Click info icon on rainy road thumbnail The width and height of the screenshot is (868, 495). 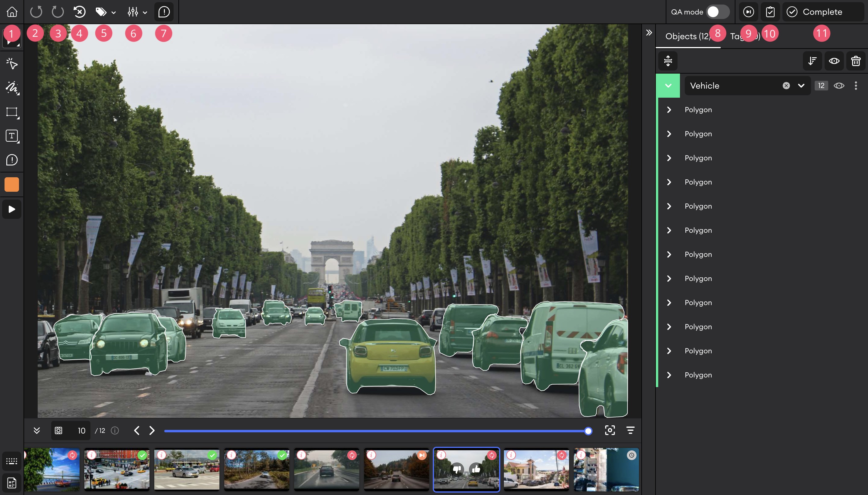point(301,455)
